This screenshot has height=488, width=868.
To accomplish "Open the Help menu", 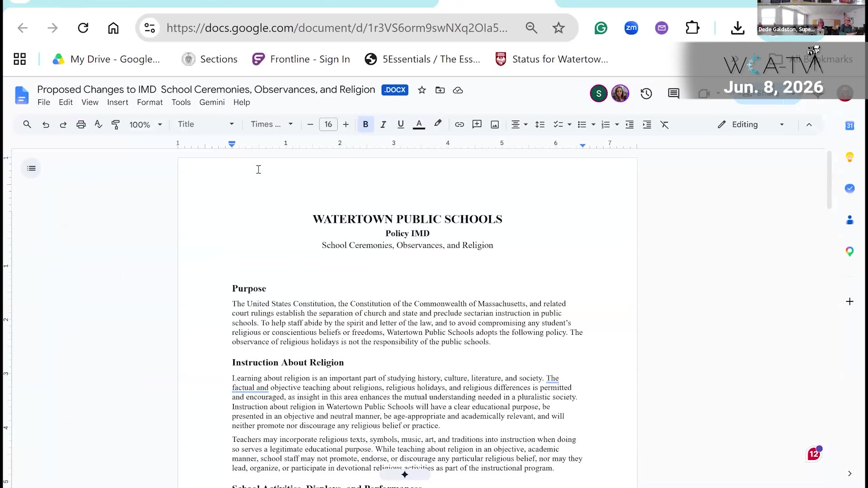I will tap(241, 102).
